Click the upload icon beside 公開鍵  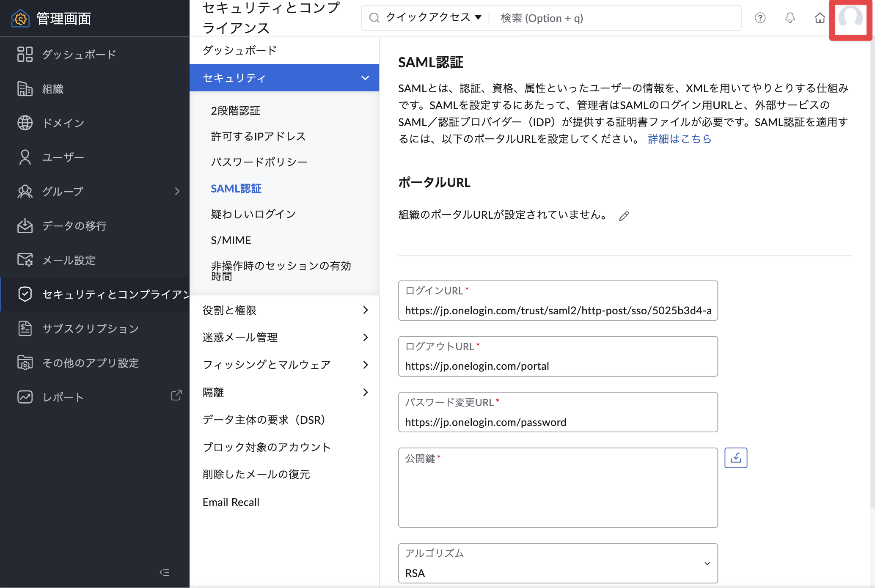pos(736,458)
